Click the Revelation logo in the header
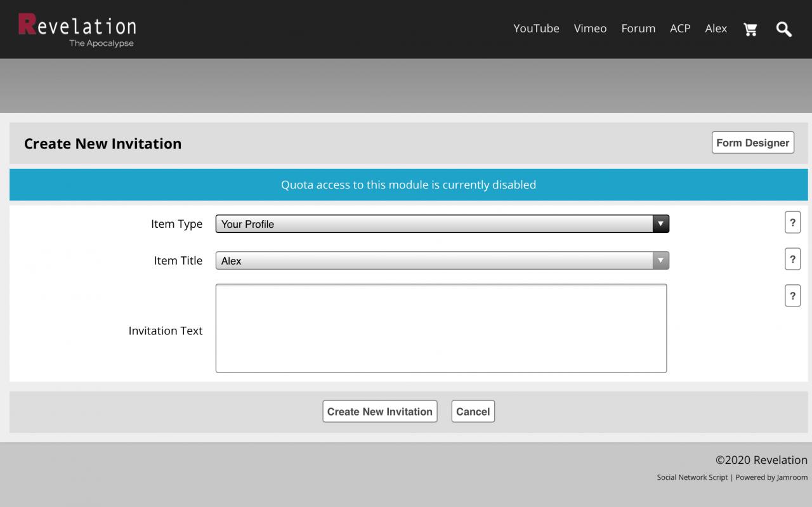 (77, 29)
